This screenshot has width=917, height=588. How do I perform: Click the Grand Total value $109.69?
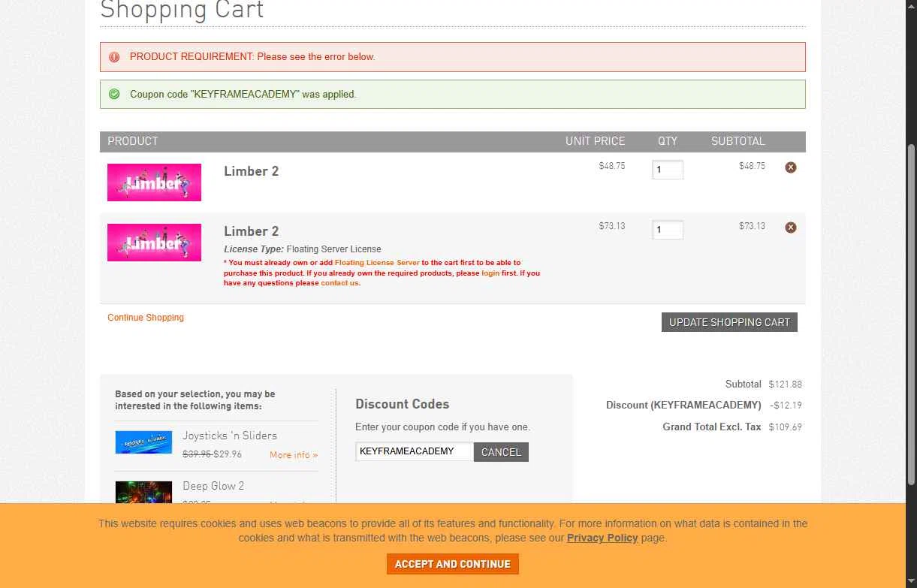tap(786, 427)
